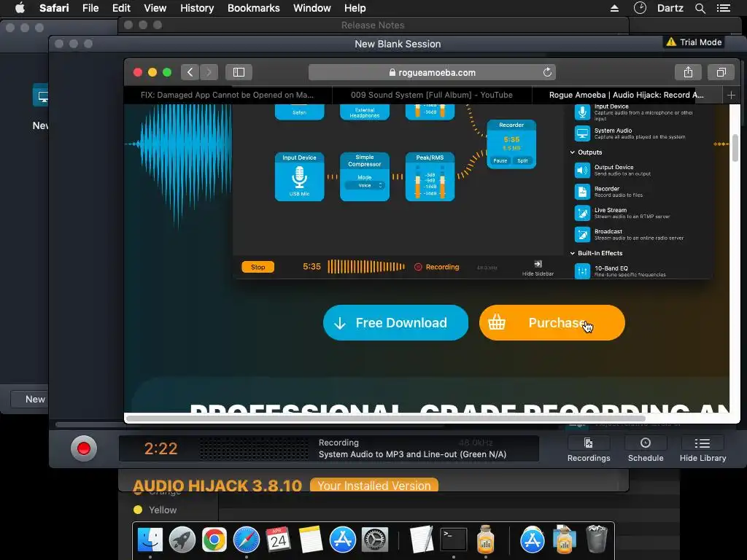
Task: Open Spotlight search in menu bar
Action: pyautogui.click(x=700, y=8)
